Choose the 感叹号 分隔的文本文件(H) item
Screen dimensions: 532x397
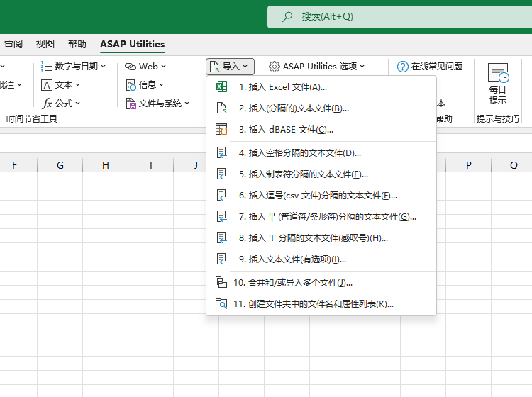321,238
